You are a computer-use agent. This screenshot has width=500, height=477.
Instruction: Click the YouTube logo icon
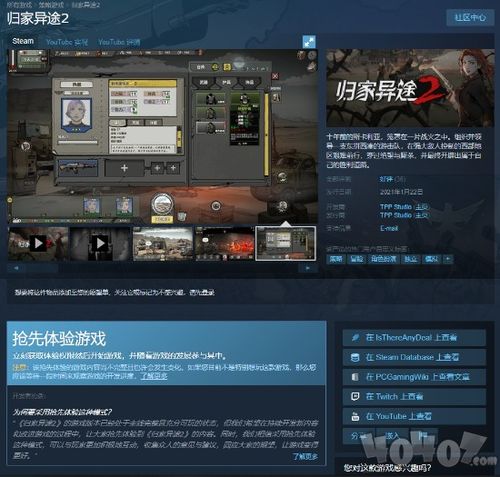[355, 416]
